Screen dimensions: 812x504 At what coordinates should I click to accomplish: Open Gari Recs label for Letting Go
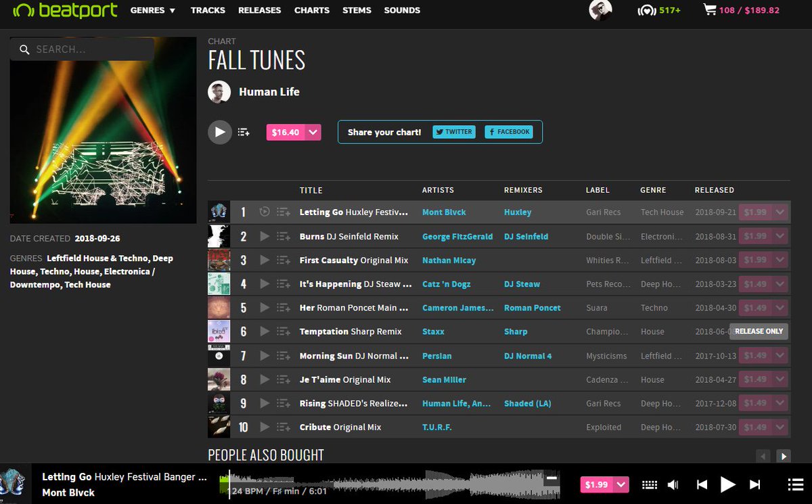603,212
